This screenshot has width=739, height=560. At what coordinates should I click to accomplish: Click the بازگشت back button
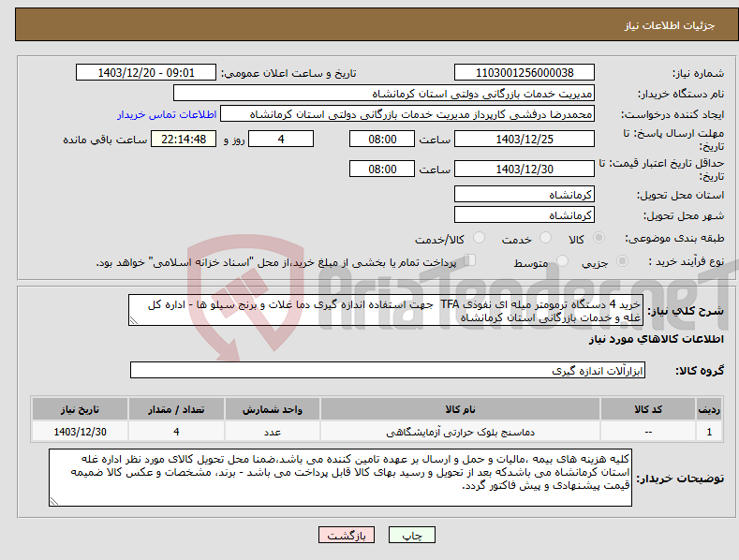347,535
